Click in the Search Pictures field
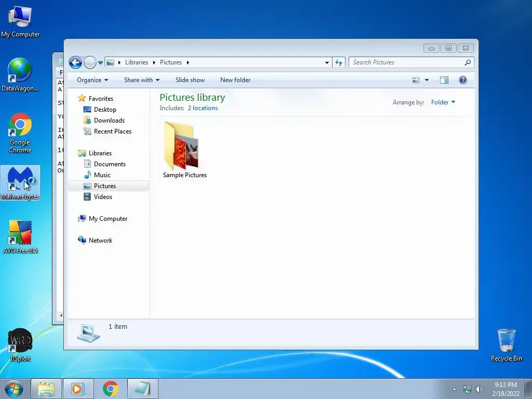532x399 pixels. click(x=407, y=62)
